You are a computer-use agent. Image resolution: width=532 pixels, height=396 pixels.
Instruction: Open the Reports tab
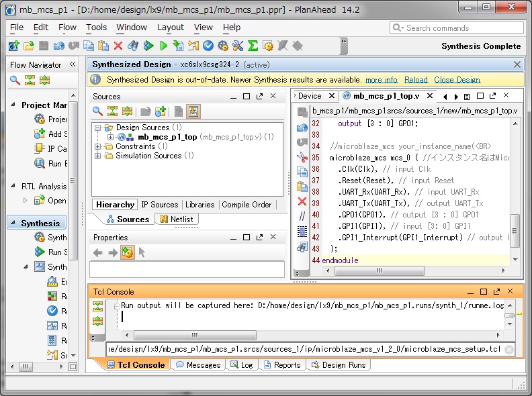tap(282, 365)
